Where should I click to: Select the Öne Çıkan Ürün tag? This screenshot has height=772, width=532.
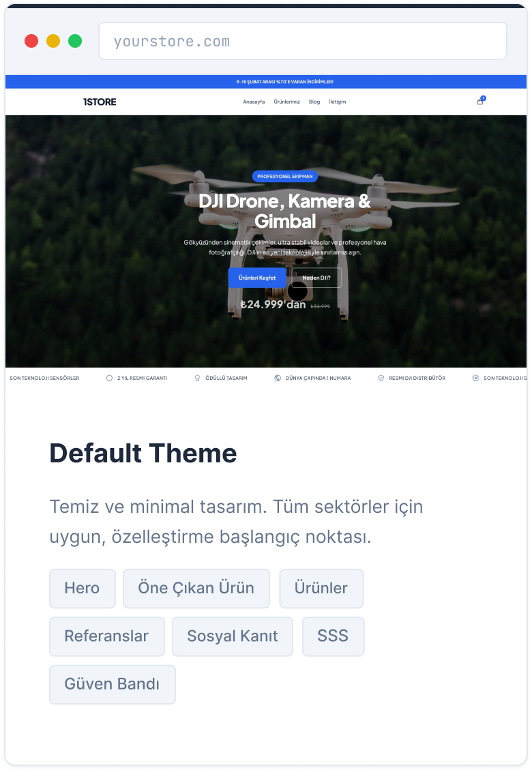coord(196,589)
